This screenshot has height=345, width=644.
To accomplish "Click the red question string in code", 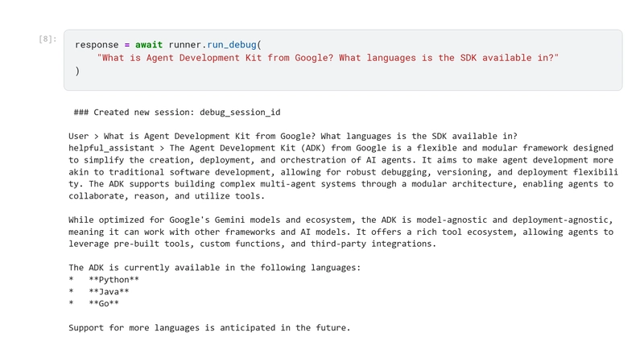I will point(327,58).
